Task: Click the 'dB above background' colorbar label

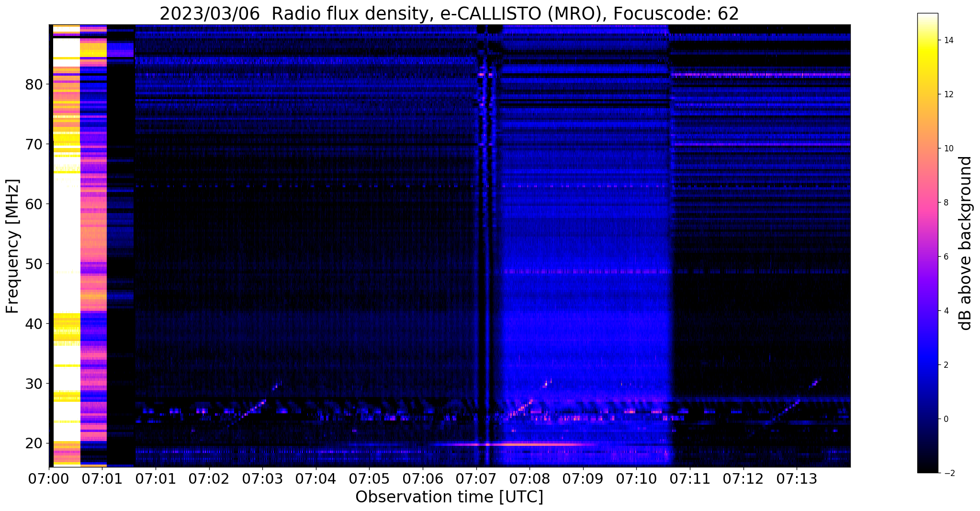Action: pyautogui.click(x=965, y=243)
